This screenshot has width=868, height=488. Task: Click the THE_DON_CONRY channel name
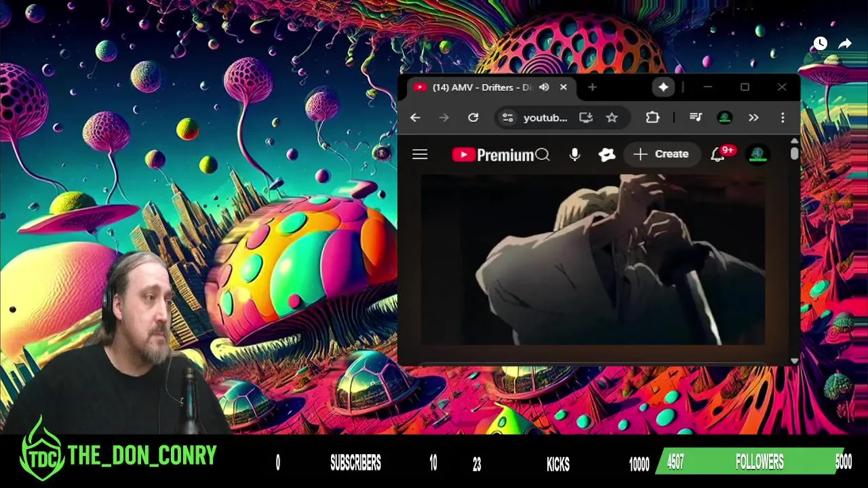click(x=142, y=455)
